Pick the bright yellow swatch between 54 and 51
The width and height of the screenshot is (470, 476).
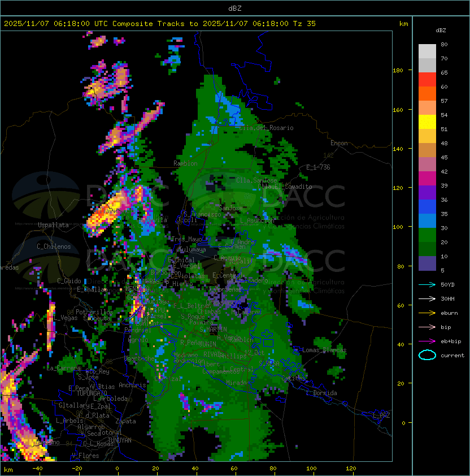(x=427, y=122)
